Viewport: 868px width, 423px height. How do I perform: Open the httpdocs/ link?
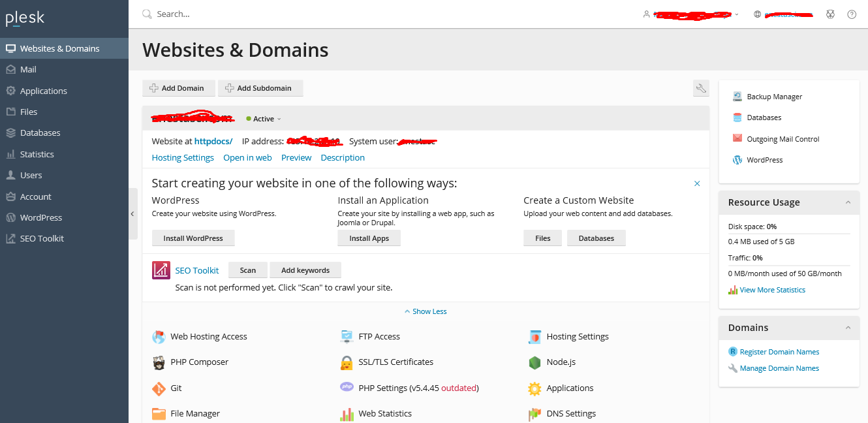(213, 141)
